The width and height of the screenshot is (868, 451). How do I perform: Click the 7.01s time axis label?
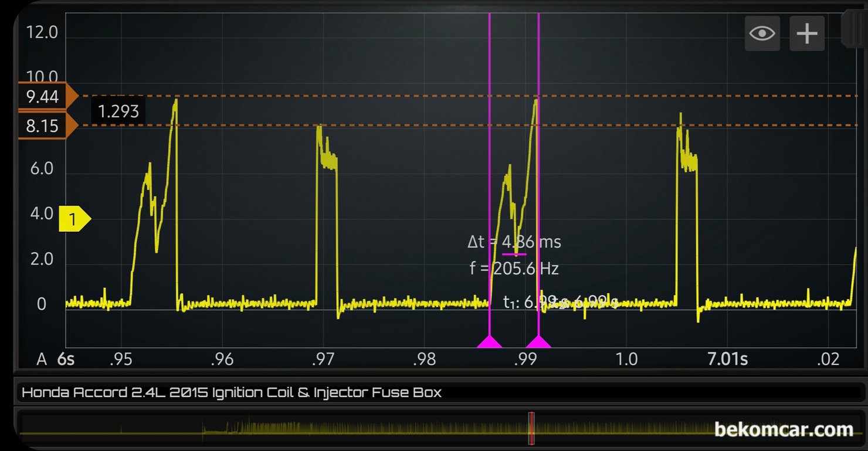pyautogui.click(x=727, y=359)
